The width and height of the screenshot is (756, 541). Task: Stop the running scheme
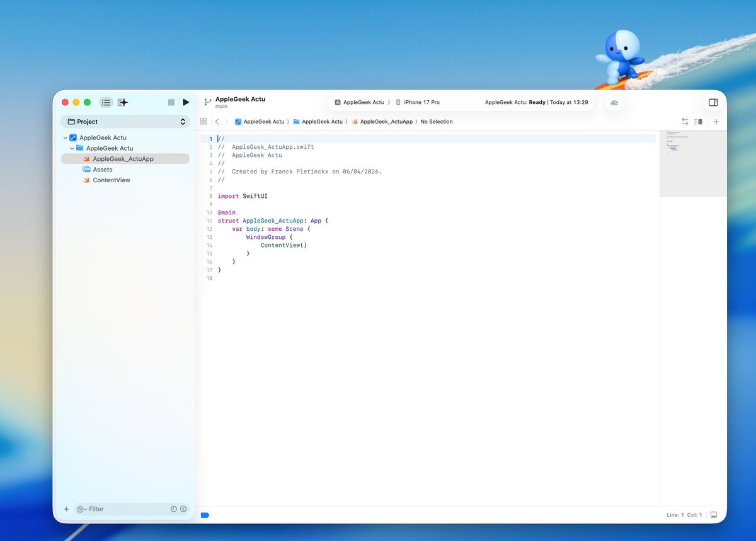point(171,102)
